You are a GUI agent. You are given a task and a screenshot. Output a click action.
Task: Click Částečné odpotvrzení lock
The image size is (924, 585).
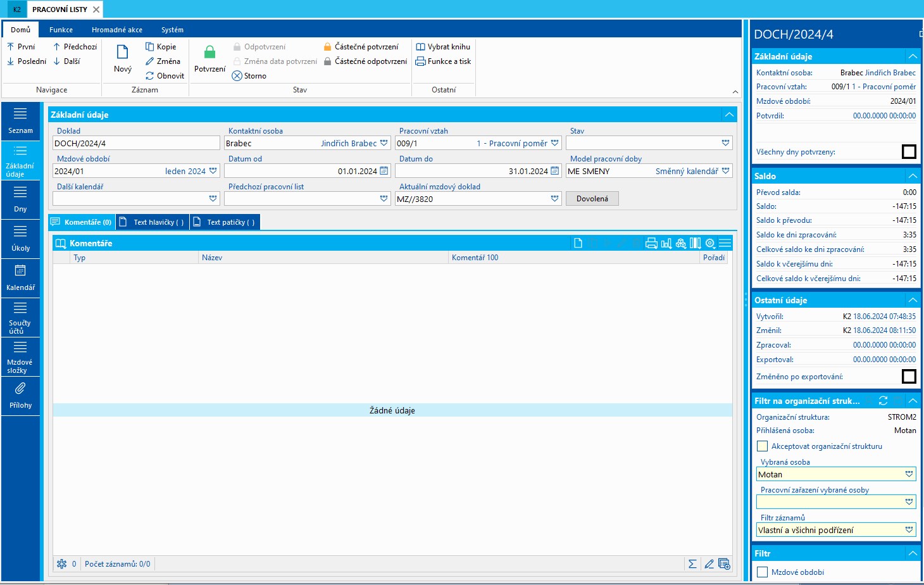point(365,61)
